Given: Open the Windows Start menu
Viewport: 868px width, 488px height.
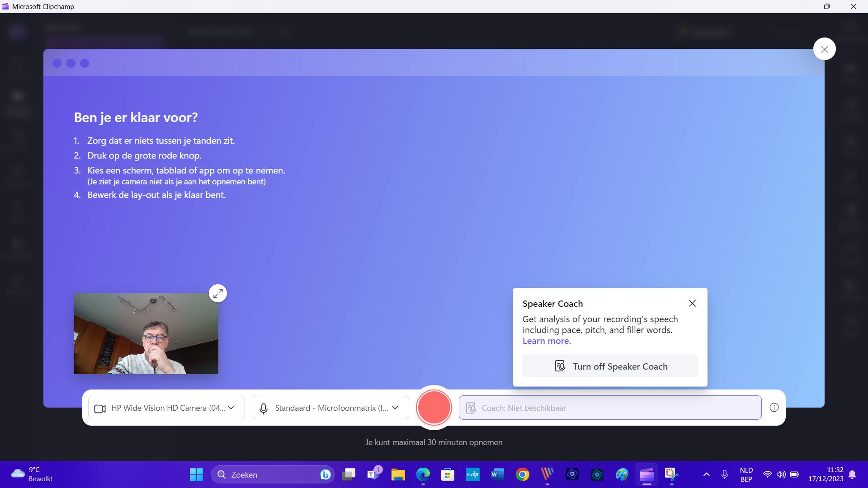Looking at the screenshot, I should (x=196, y=474).
